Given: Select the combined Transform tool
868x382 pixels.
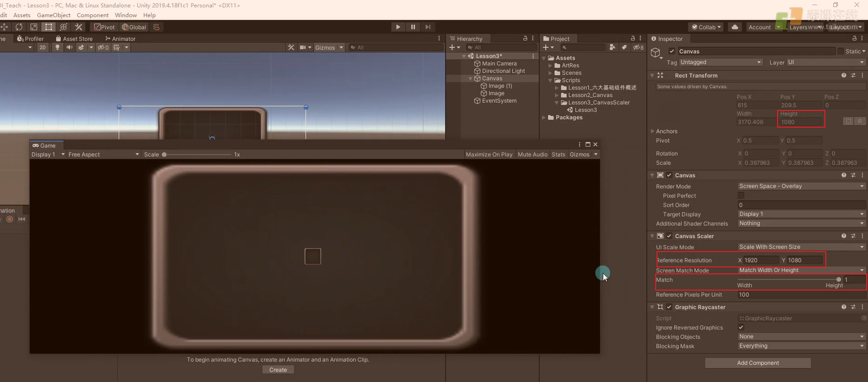Looking at the screenshot, I should [x=64, y=27].
